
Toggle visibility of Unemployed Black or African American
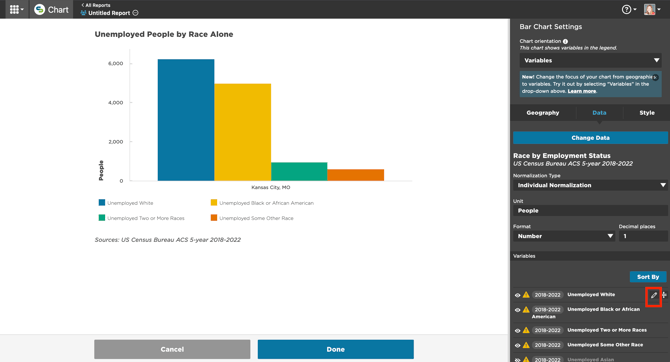517,310
